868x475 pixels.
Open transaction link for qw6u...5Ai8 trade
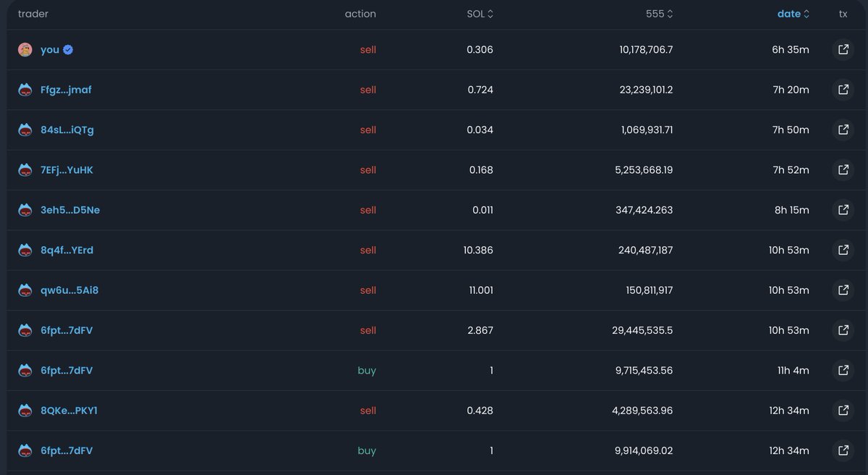(x=843, y=290)
